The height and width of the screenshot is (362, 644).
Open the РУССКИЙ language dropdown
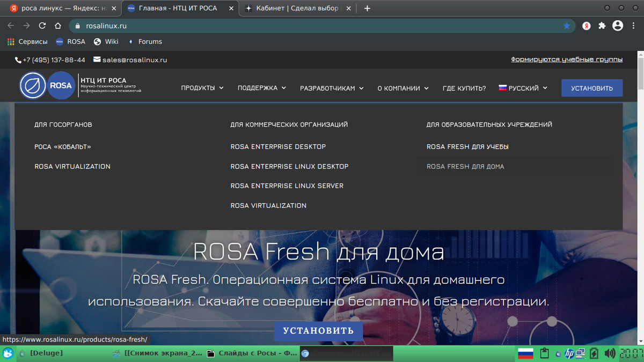point(523,88)
